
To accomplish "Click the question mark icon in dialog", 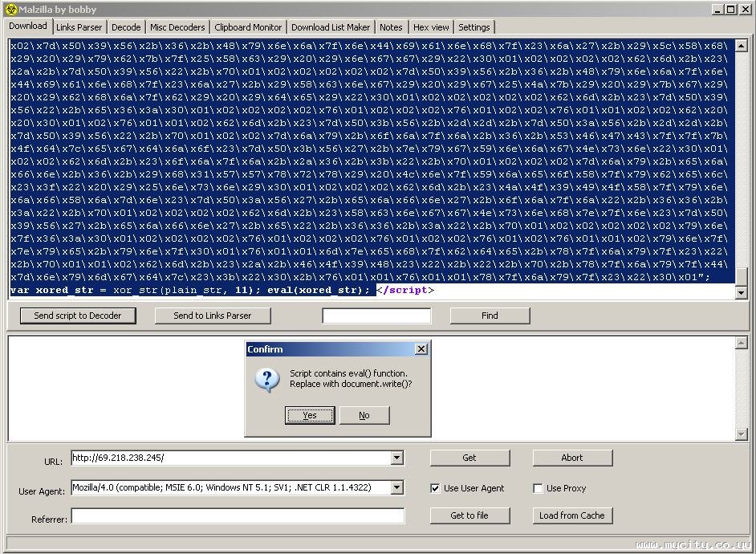I will point(267,381).
